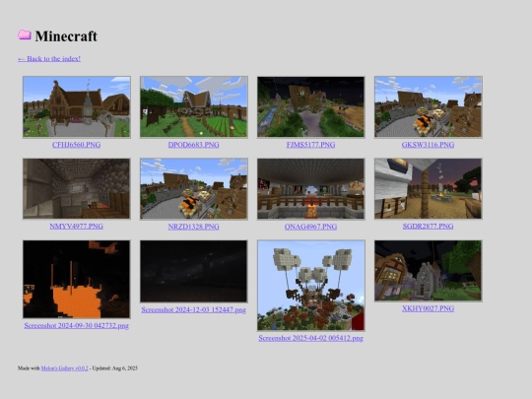Image resolution: width=532 pixels, height=399 pixels.
Task: View the NRZD1328.PNG thumbnail
Action: [194, 188]
